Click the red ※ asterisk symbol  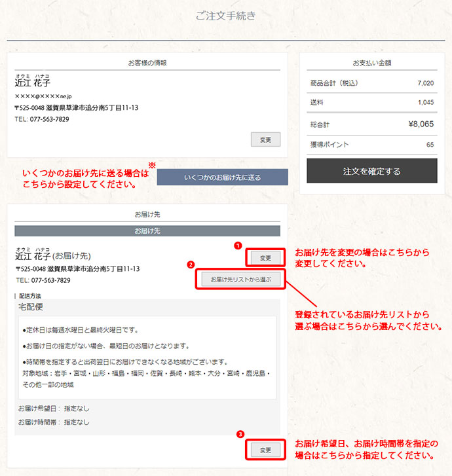[x=151, y=165]
